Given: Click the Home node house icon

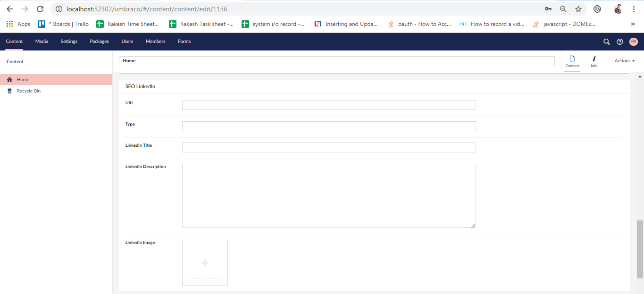Looking at the screenshot, I should coord(9,80).
